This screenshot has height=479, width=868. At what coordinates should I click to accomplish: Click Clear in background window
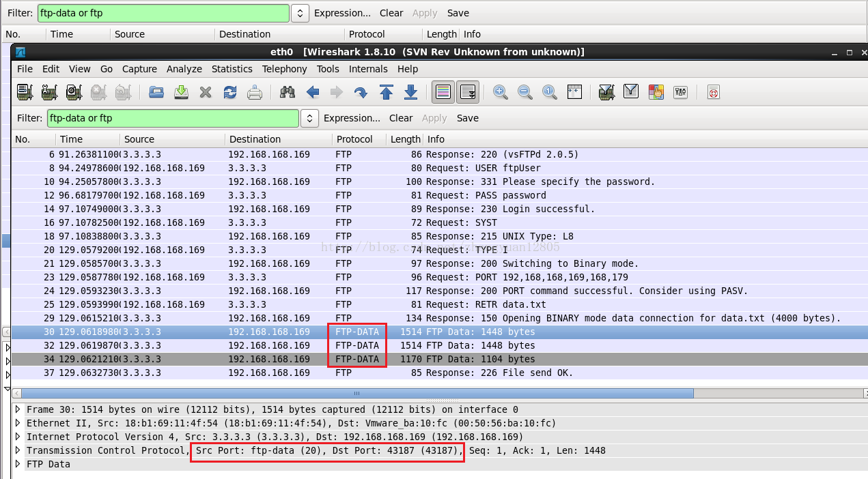[x=391, y=13]
